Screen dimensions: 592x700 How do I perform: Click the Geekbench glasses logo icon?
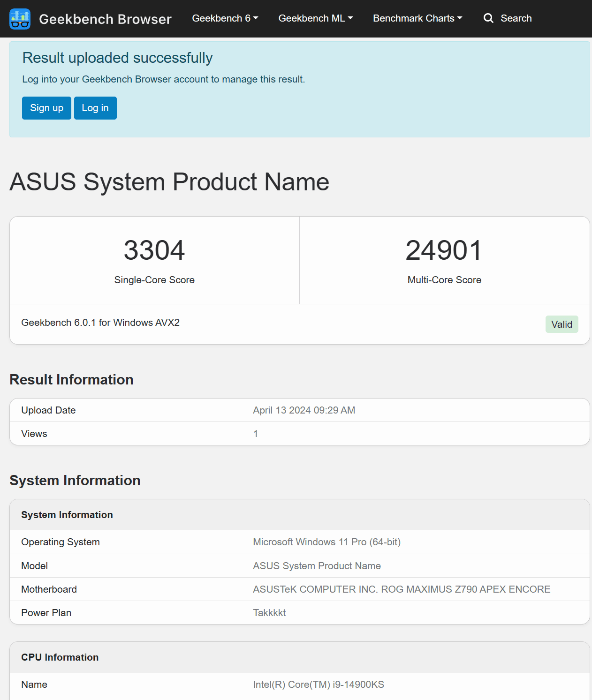[x=20, y=19]
